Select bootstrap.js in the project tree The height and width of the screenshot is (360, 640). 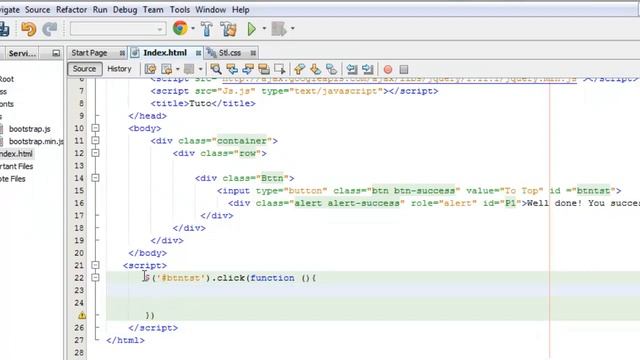click(x=29, y=129)
